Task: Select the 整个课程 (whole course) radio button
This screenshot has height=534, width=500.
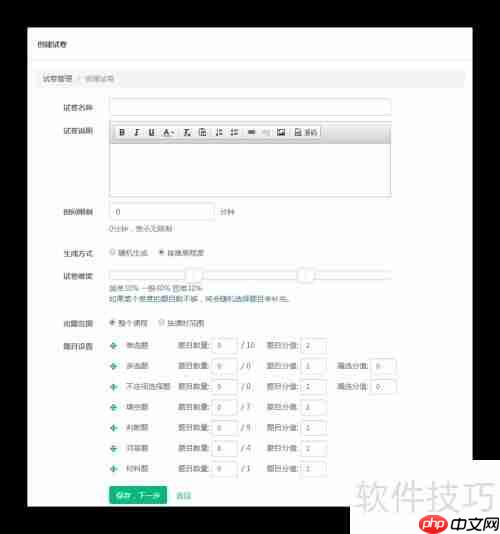Action: tap(112, 323)
